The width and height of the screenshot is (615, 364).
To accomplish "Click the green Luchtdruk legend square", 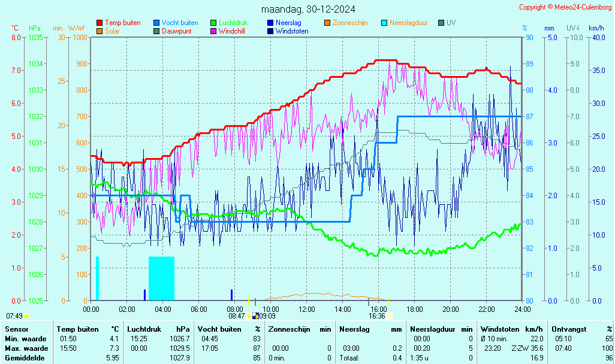I will point(213,23).
